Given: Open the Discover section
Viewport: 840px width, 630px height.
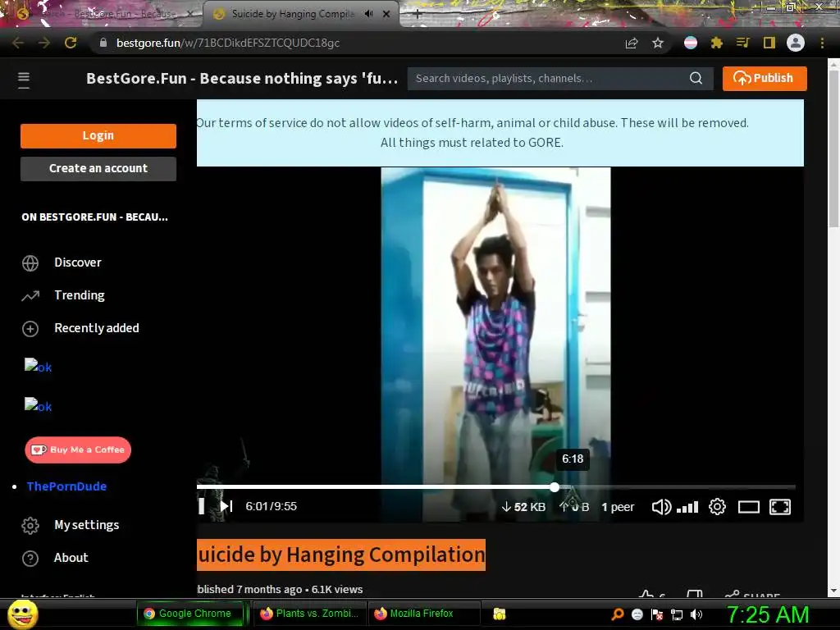Looking at the screenshot, I should coord(78,262).
